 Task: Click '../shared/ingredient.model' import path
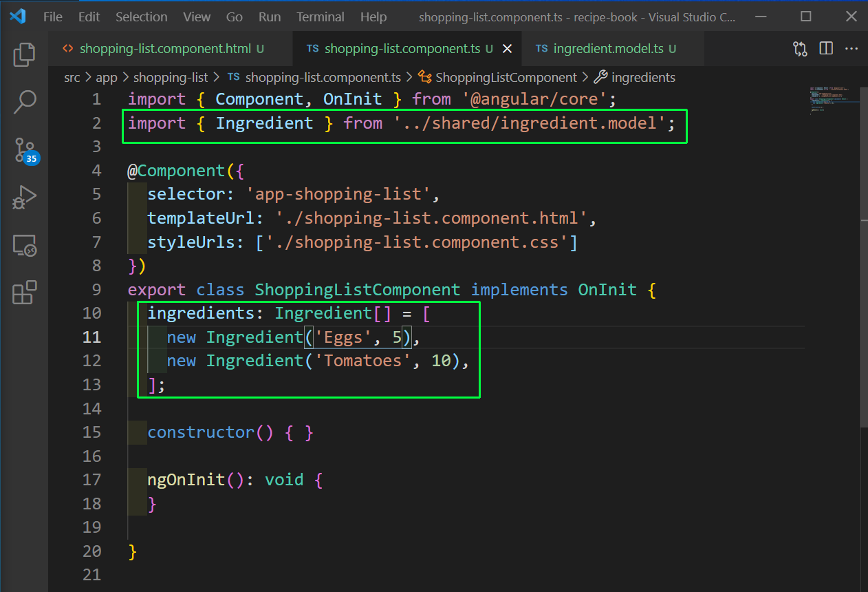click(x=530, y=123)
